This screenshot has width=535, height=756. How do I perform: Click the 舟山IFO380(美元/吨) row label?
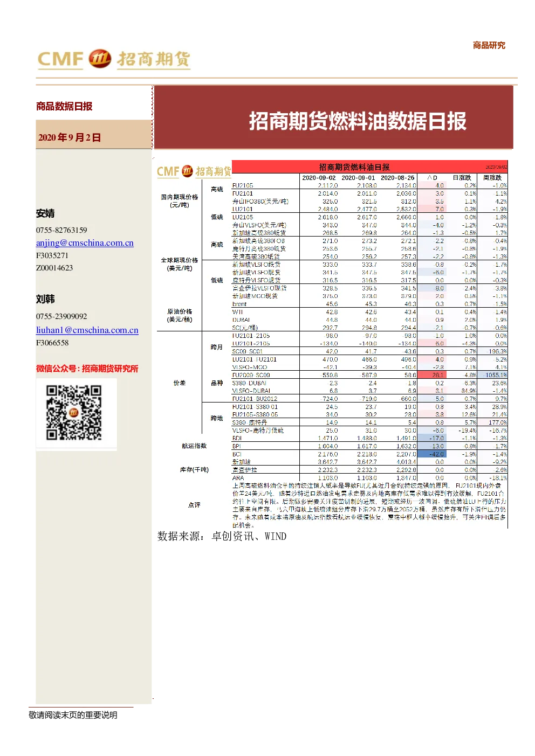[260, 202]
